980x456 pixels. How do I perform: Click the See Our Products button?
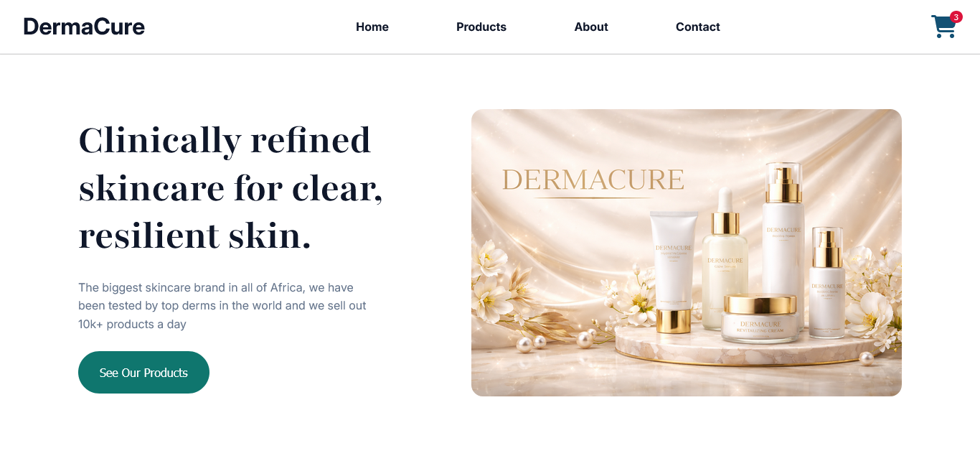[x=143, y=372]
